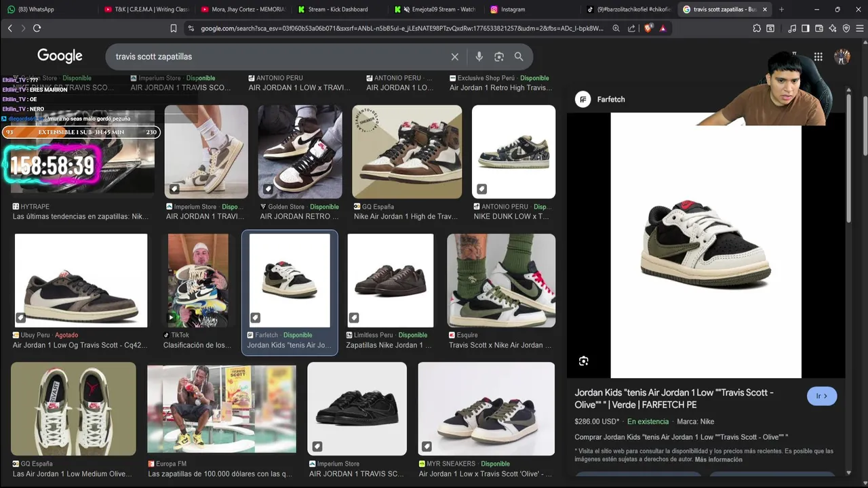Select Antonio Peru Nike Dunk Low thumbnail

pos(513,152)
